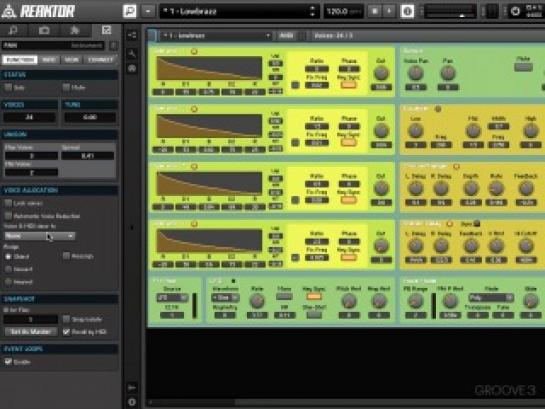
Task: Toggle the LFO One-Shot button
Action: (x=314, y=315)
